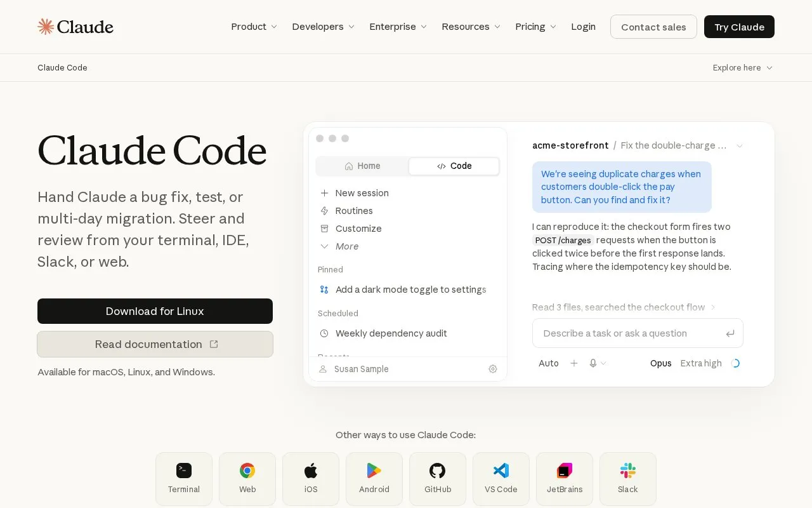Click the Try Claude button

pyautogui.click(x=739, y=27)
